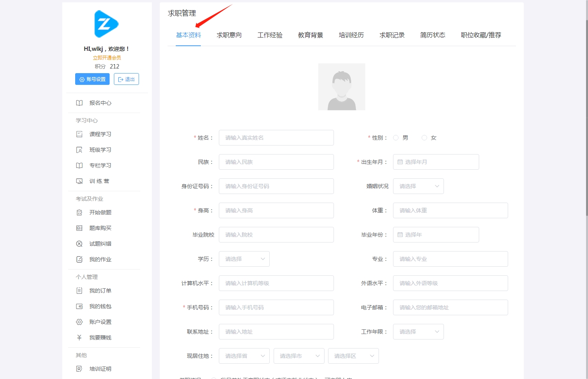Click the 姓名 input field
588x379 pixels.
pos(276,138)
